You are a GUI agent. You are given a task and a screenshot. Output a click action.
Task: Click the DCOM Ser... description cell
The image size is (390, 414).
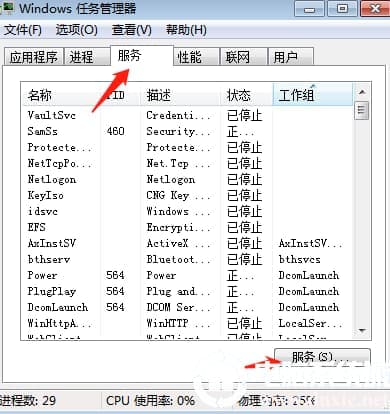coord(179,307)
